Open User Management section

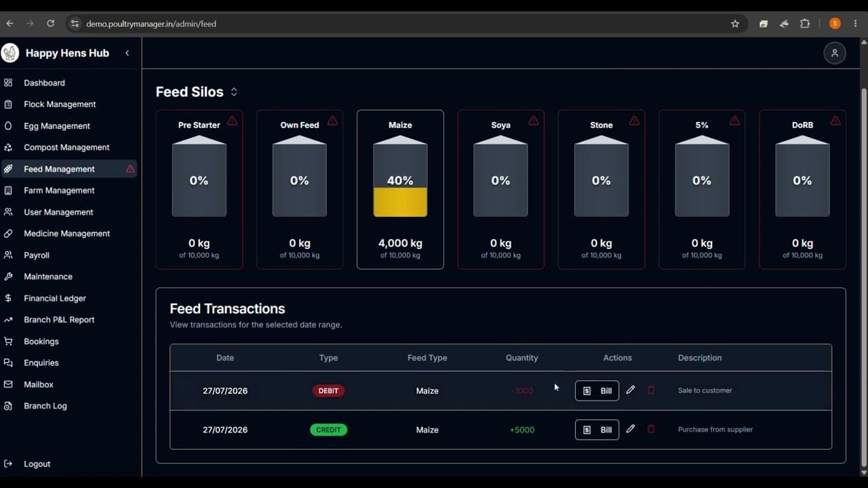tap(68, 212)
